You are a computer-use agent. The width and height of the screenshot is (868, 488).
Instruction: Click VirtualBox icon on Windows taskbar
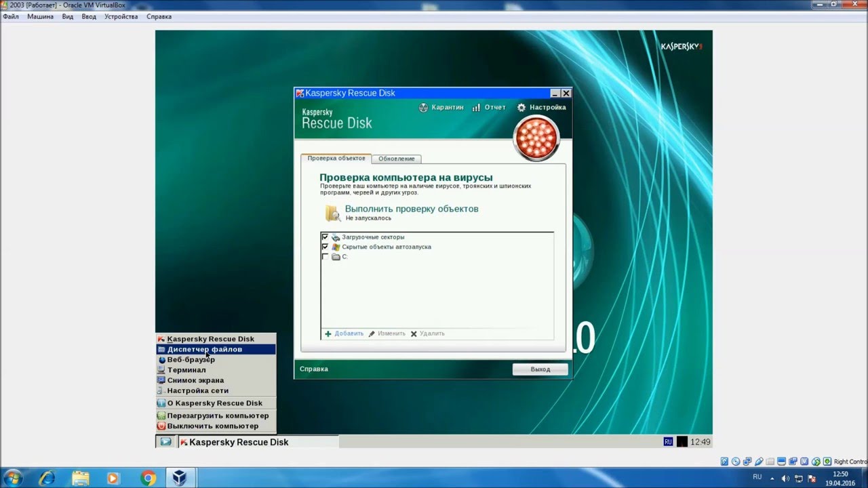coord(180,478)
